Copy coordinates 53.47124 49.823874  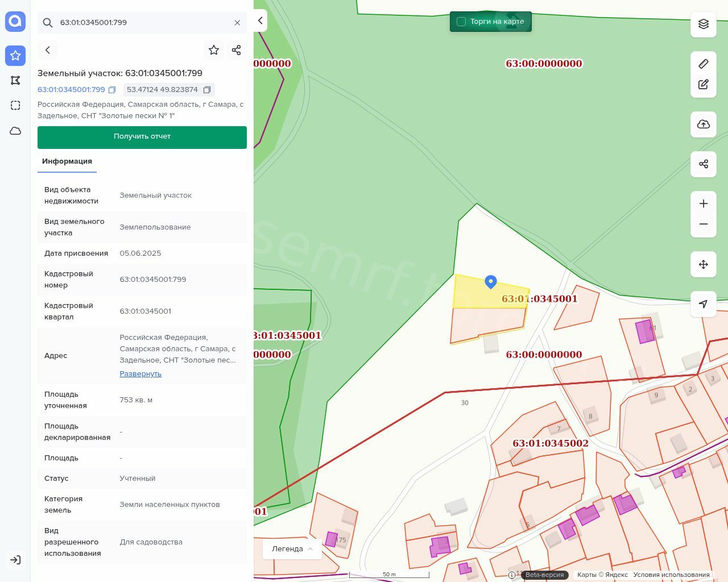pos(207,90)
